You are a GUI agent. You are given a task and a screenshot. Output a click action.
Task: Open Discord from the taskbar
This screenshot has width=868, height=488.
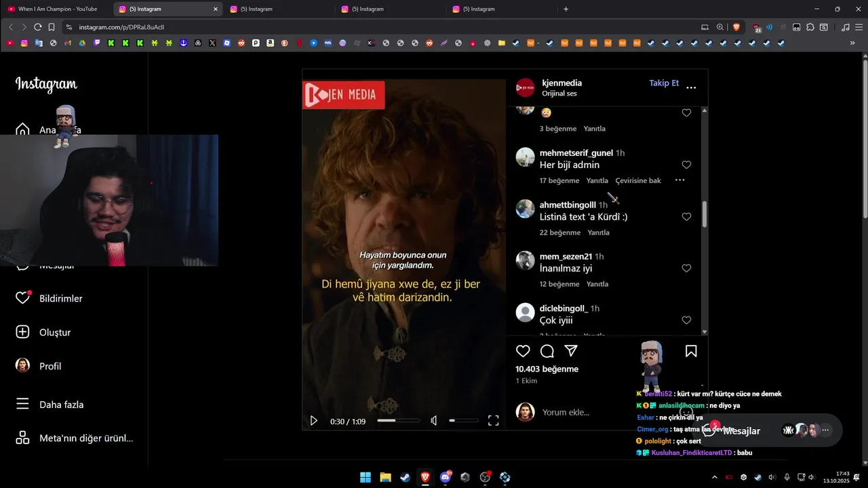(x=446, y=477)
